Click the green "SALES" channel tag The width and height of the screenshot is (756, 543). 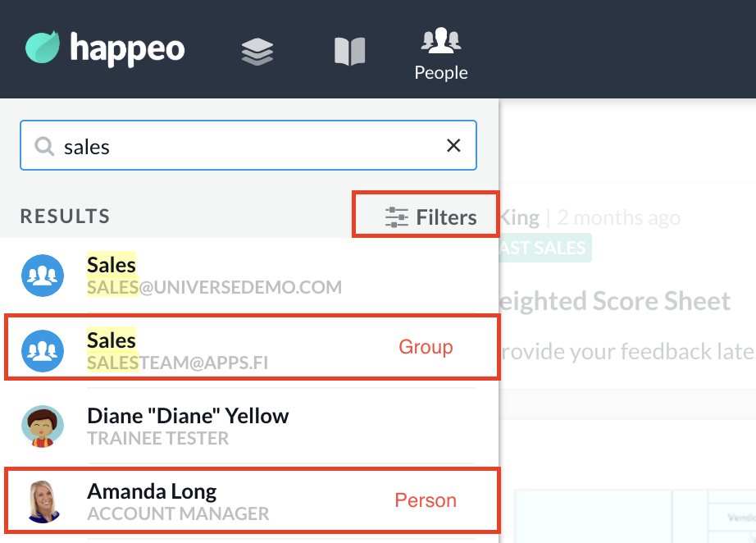click(545, 247)
